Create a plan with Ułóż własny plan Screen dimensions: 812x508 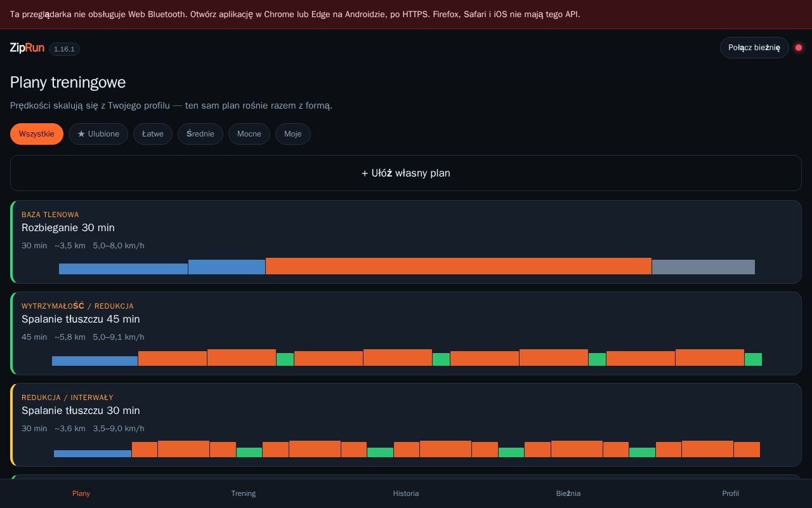406,173
